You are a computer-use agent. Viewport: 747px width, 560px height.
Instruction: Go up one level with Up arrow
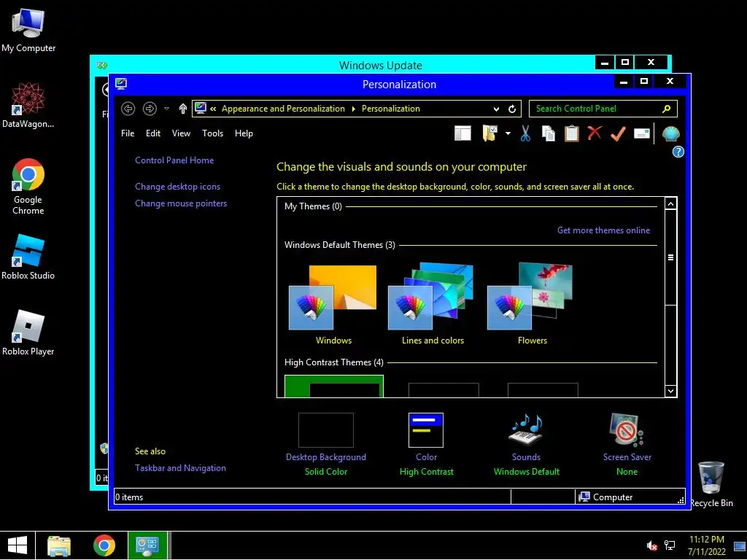coord(183,109)
